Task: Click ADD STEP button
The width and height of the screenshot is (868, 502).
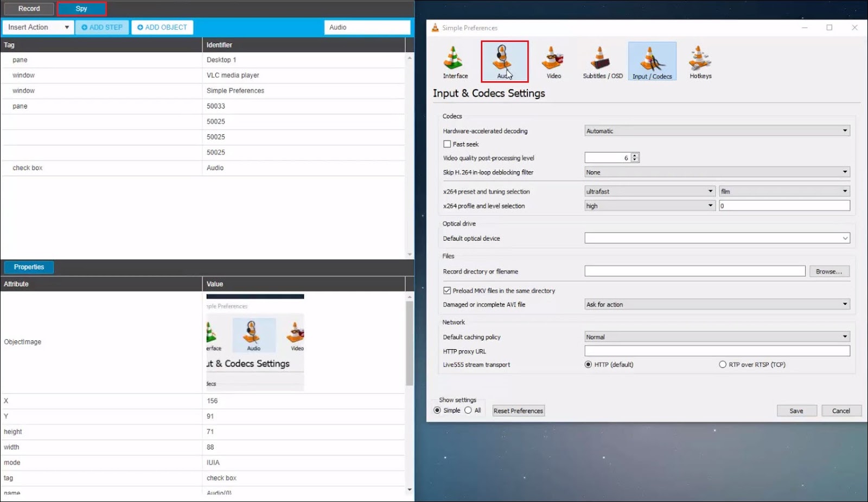Action: pyautogui.click(x=102, y=27)
